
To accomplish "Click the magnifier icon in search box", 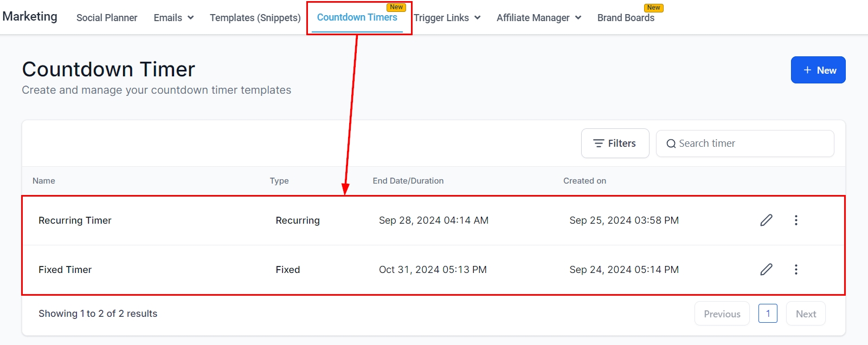I will coord(671,144).
